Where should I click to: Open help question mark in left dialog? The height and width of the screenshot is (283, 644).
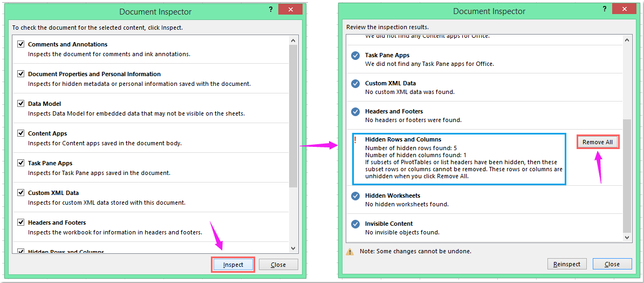point(271,9)
